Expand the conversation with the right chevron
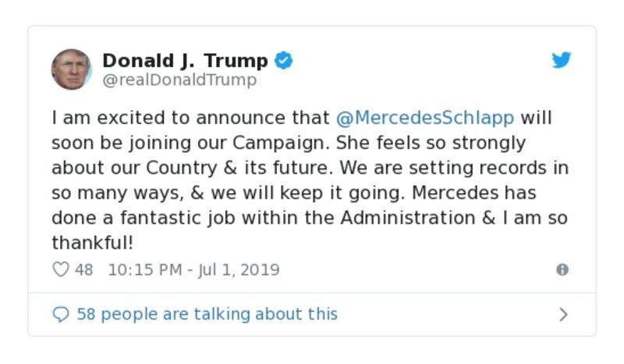624x364 pixels. click(x=563, y=314)
